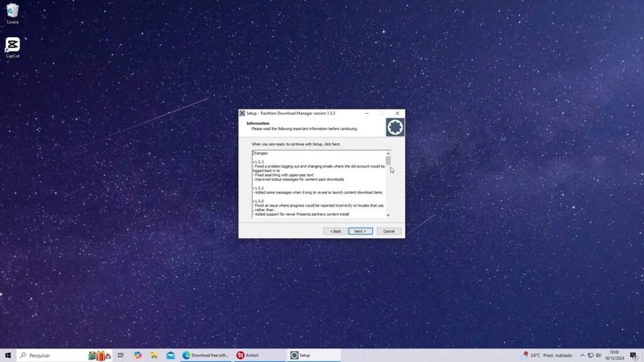
Task: Click the Next button in Setup
Action: 360,231
